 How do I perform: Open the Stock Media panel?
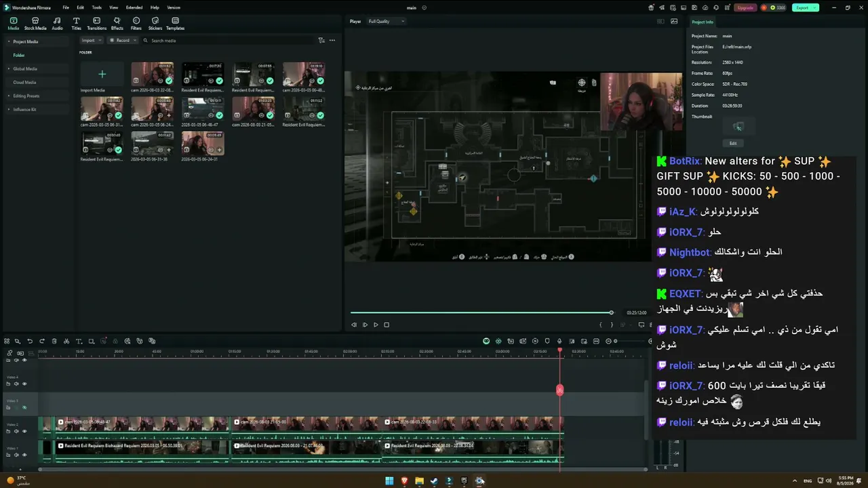click(x=35, y=24)
